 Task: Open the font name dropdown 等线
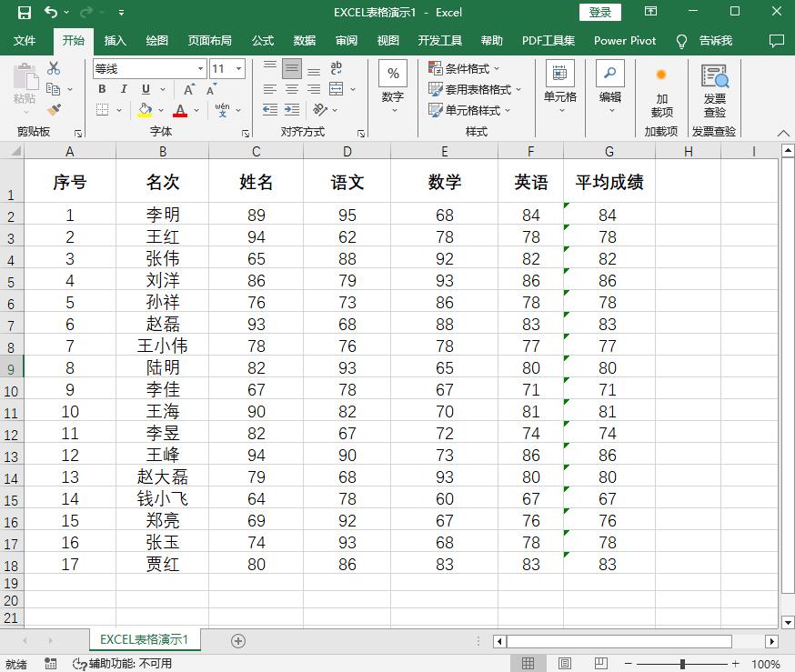pyautogui.click(x=201, y=69)
